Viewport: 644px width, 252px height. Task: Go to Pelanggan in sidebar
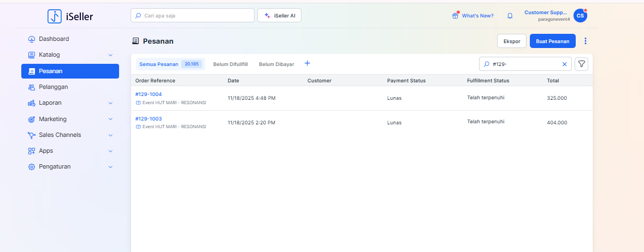(53, 87)
